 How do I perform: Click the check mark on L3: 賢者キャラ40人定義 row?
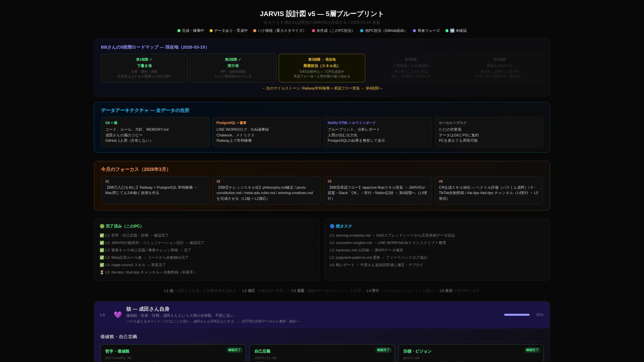102,250
